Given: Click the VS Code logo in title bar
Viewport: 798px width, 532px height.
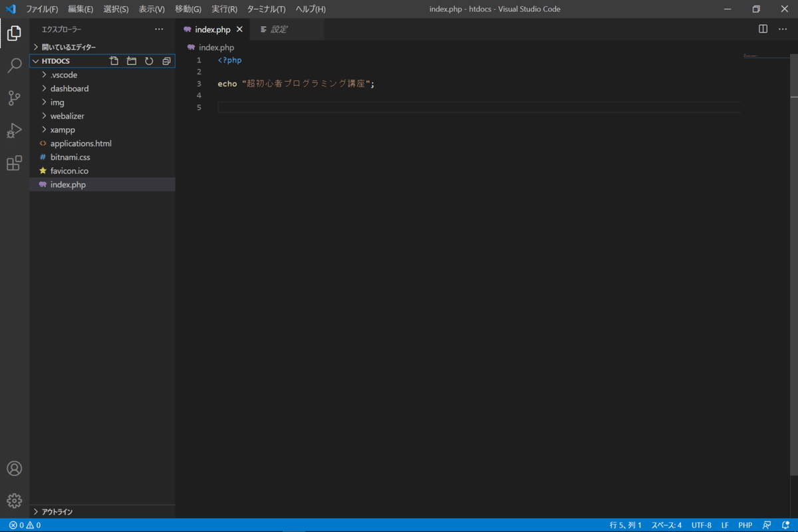Looking at the screenshot, I should click(x=11, y=9).
